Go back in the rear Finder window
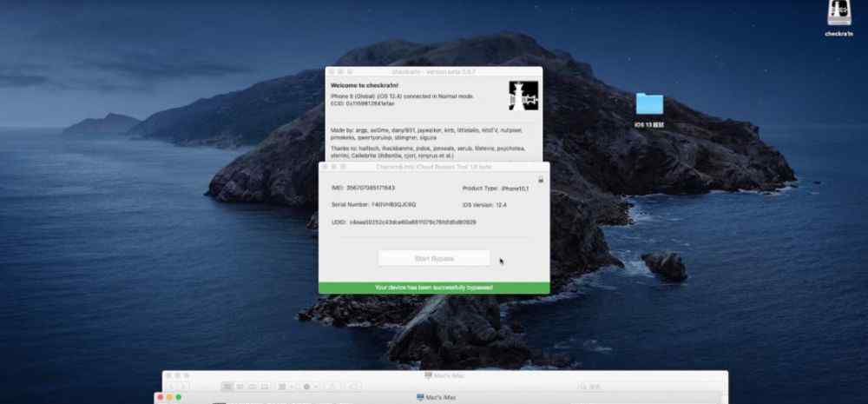 click(x=171, y=387)
